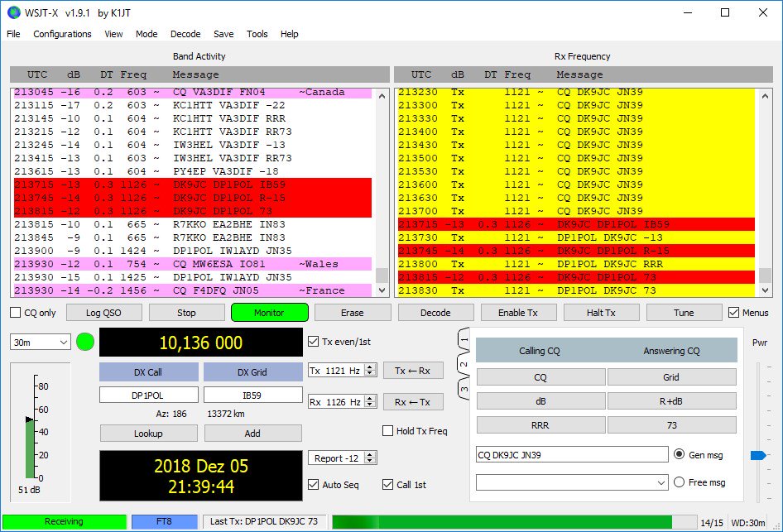Image resolution: width=783 pixels, height=532 pixels.
Task: Click the Rx 1126 Hz frequency stepper arrows
Action: point(370,401)
